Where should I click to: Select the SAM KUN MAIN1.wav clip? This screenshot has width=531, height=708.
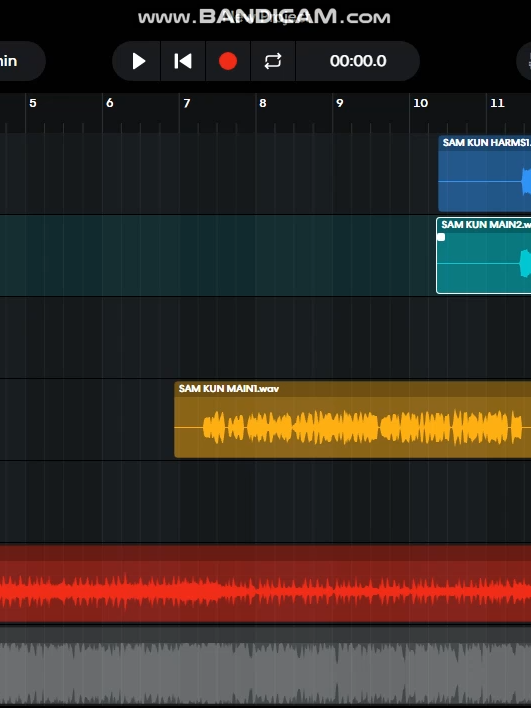[353, 419]
